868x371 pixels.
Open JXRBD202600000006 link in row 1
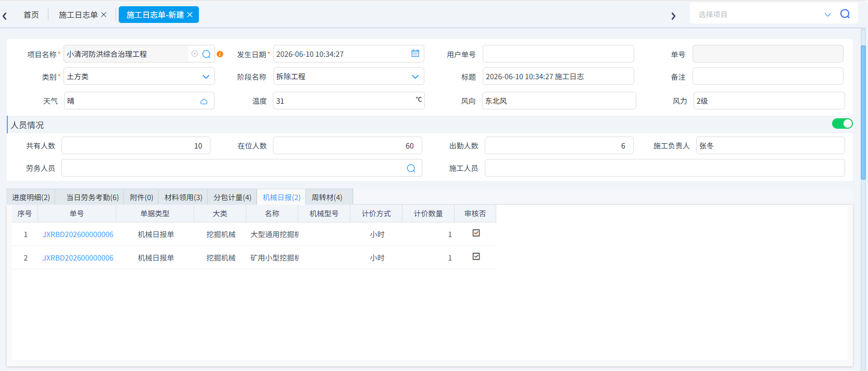(x=78, y=234)
